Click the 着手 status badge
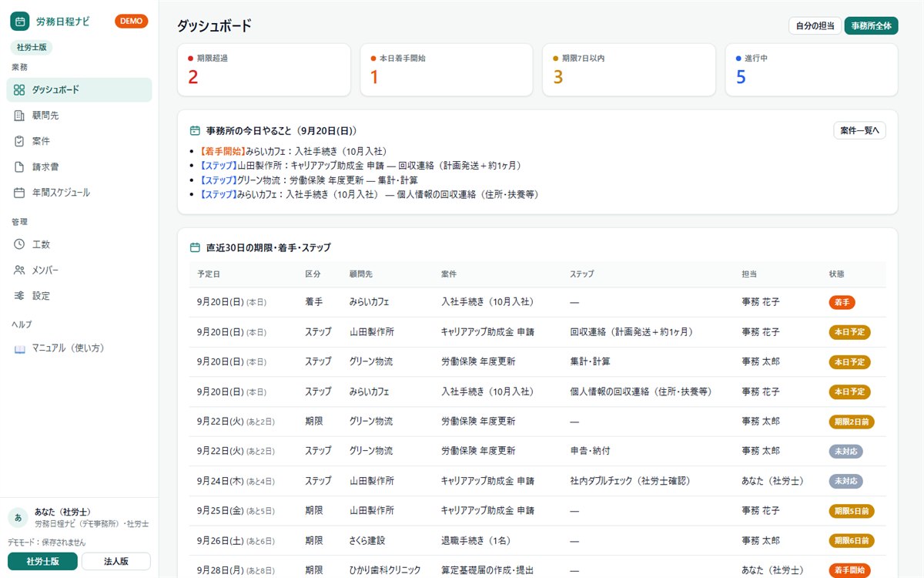The width and height of the screenshot is (924, 578). pos(842,303)
